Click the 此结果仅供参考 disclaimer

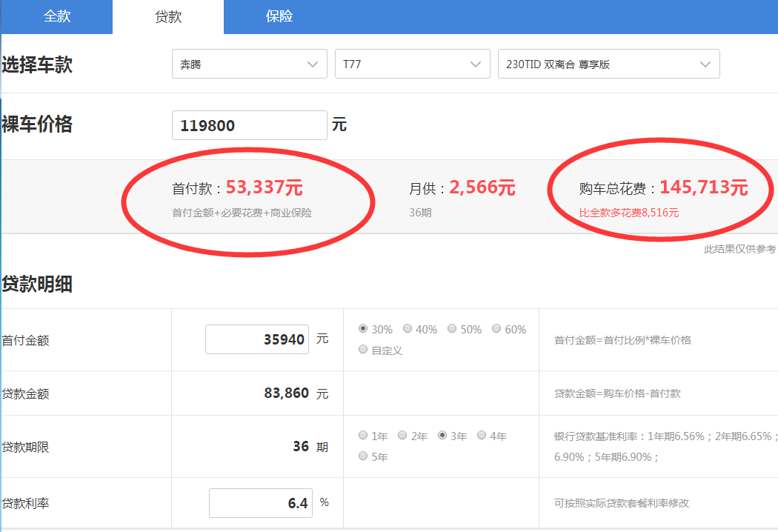coord(739,249)
